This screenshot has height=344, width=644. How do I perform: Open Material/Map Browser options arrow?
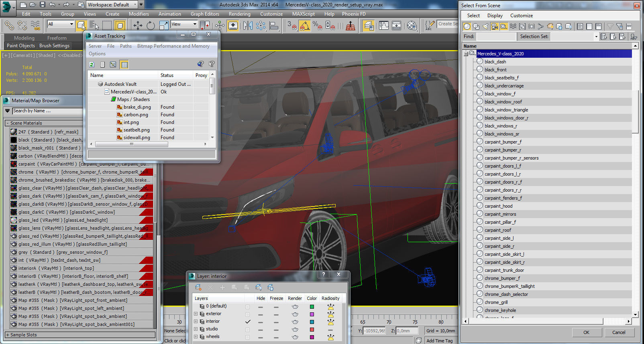tap(8, 111)
